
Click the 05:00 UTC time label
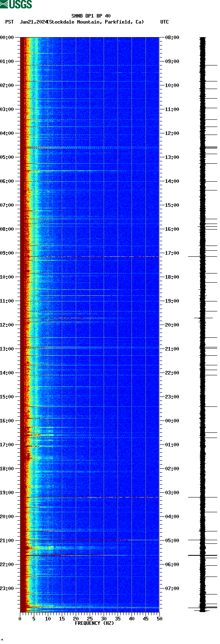(172, 541)
